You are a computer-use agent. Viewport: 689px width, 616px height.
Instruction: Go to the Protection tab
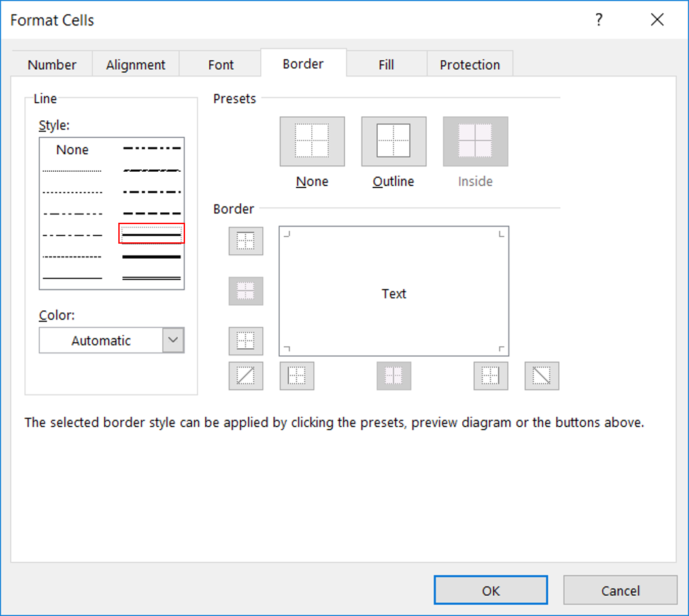coord(469,65)
